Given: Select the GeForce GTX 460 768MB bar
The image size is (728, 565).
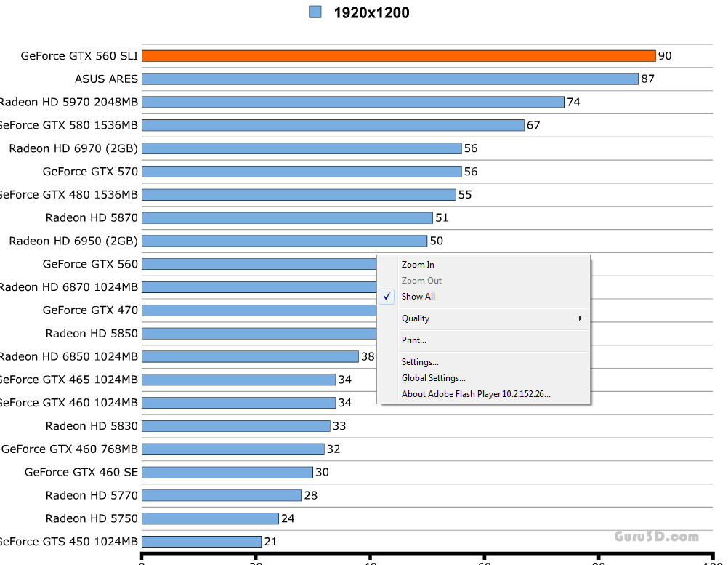Looking at the screenshot, I should (233, 449).
